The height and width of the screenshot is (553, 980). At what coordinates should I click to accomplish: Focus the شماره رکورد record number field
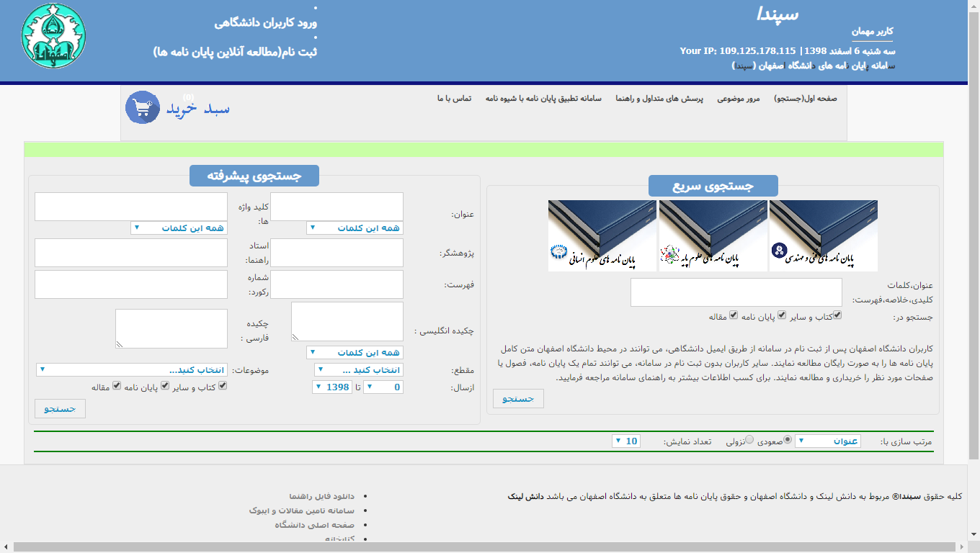coord(131,284)
